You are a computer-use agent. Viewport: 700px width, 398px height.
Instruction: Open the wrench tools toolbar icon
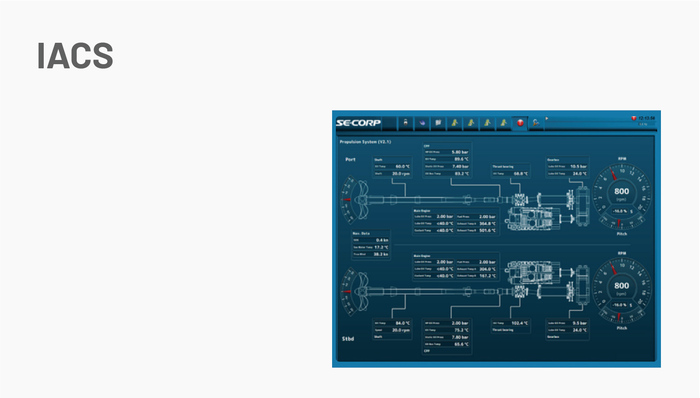[x=536, y=122]
